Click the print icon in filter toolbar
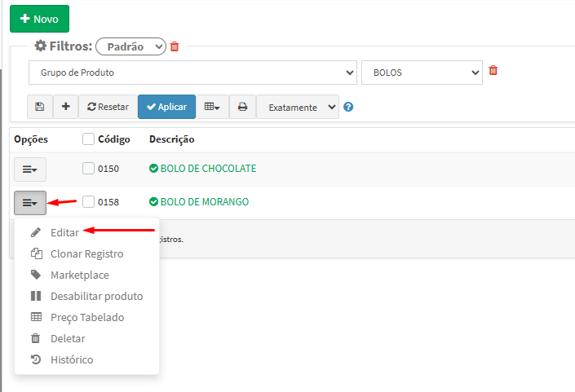 tap(242, 107)
